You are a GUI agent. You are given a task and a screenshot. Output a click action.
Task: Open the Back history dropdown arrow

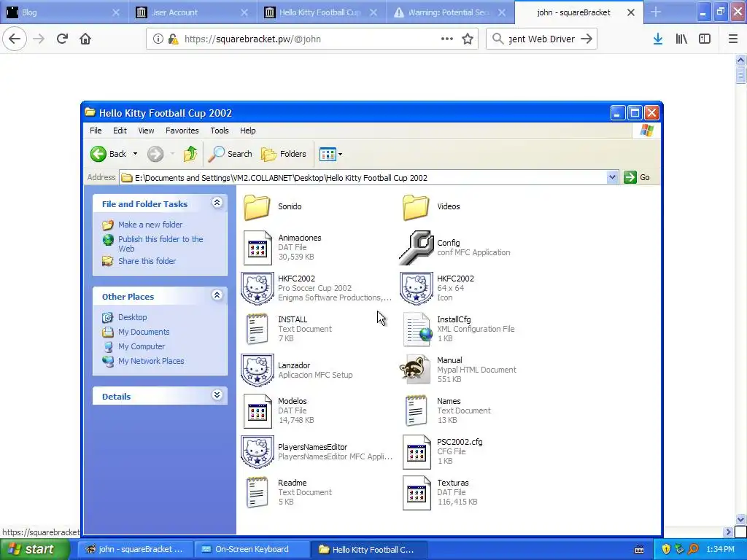[135, 154]
